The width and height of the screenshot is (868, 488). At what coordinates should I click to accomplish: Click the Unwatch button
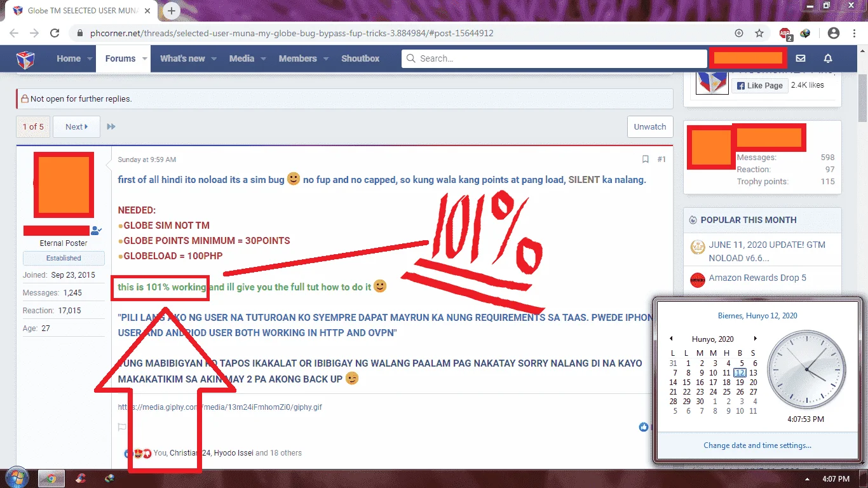[650, 126]
